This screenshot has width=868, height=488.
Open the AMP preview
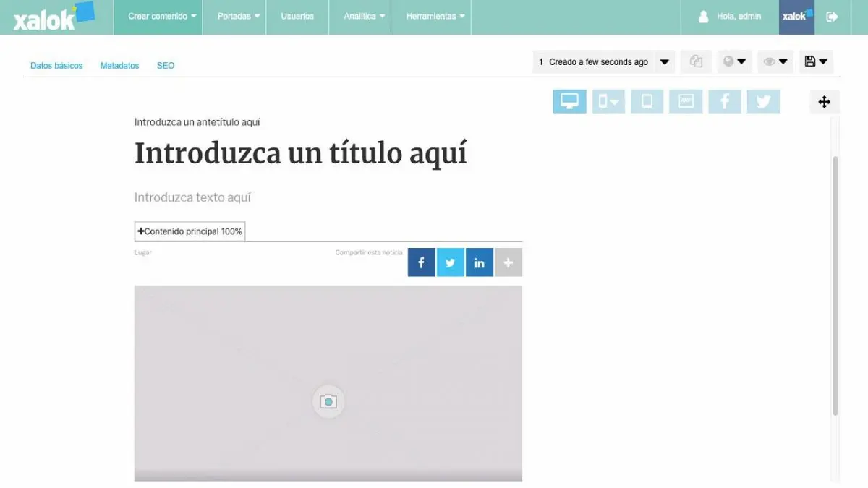(x=686, y=101)
